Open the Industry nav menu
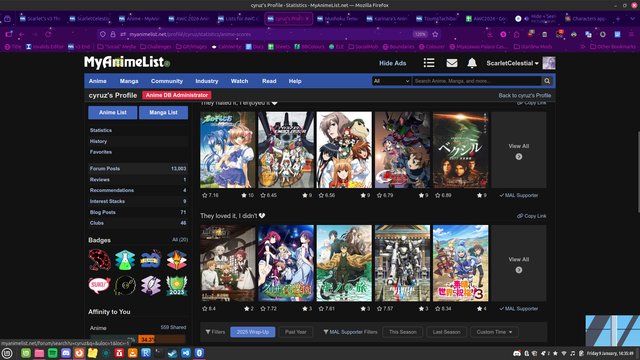640x360 pixels. 207,81
